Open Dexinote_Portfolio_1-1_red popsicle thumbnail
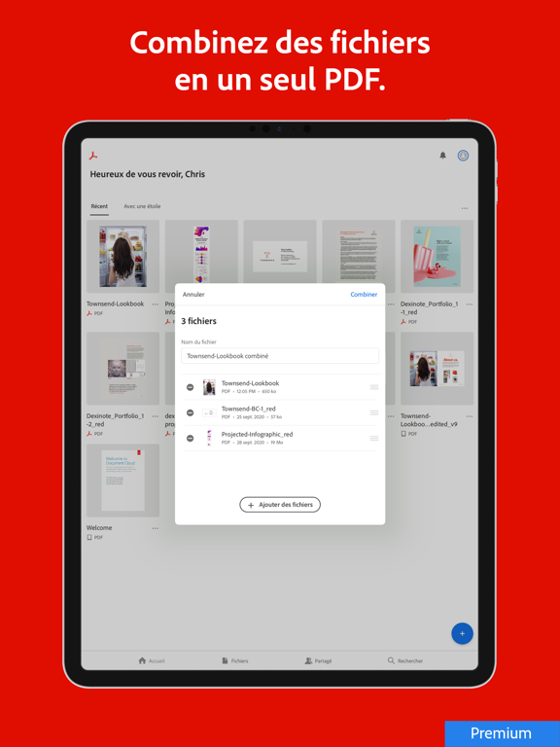The height and width of the screenshot is (747, 560). [x=437, y=257]
